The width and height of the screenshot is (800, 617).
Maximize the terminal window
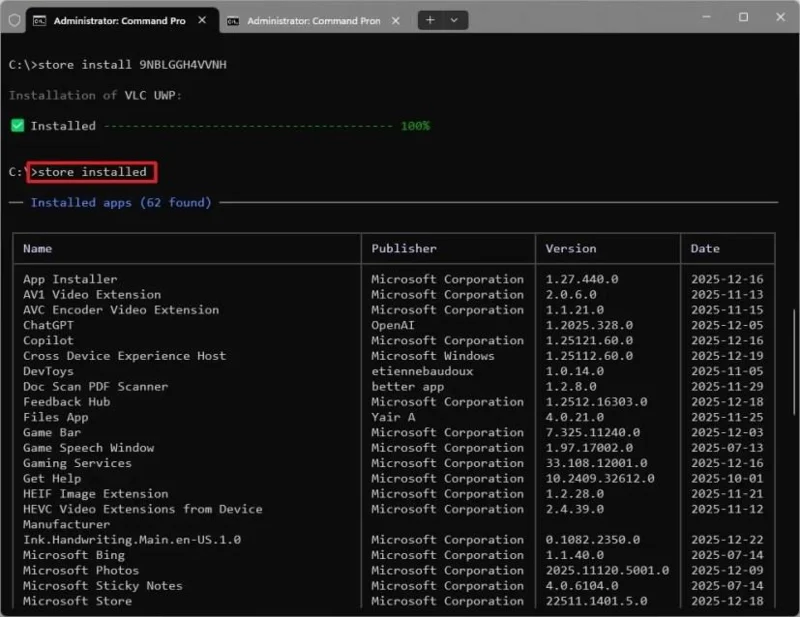(743, 17)
